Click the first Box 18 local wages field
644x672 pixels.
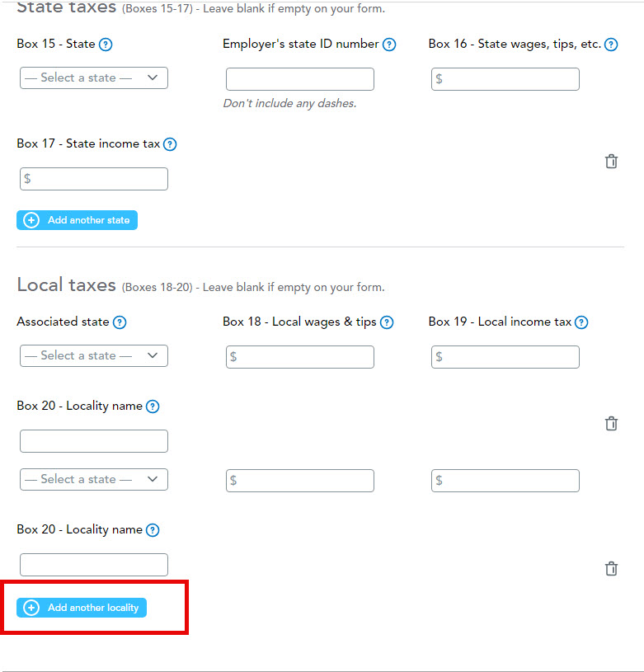[x=300, y=357]
